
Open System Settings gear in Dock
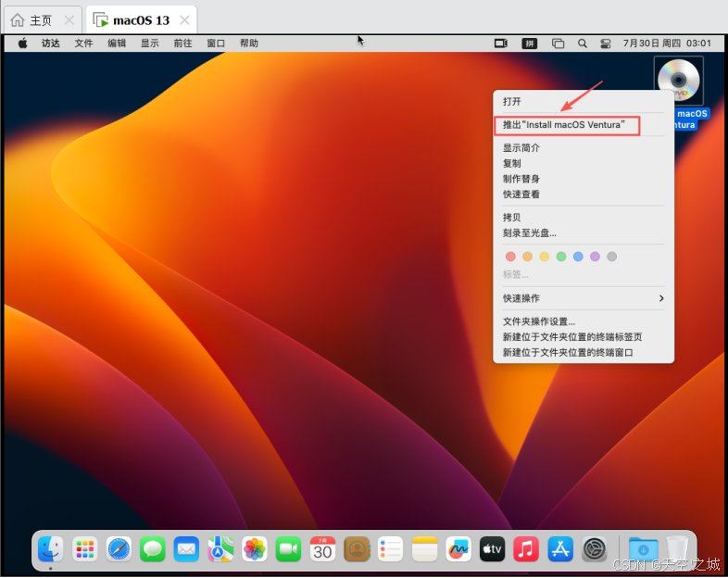point(595,549)
